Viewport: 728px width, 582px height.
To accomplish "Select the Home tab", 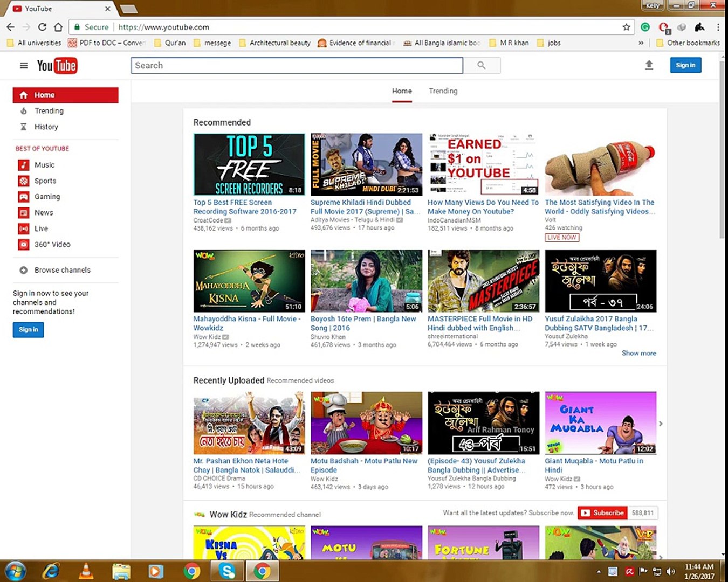I will tap(402, 91).
